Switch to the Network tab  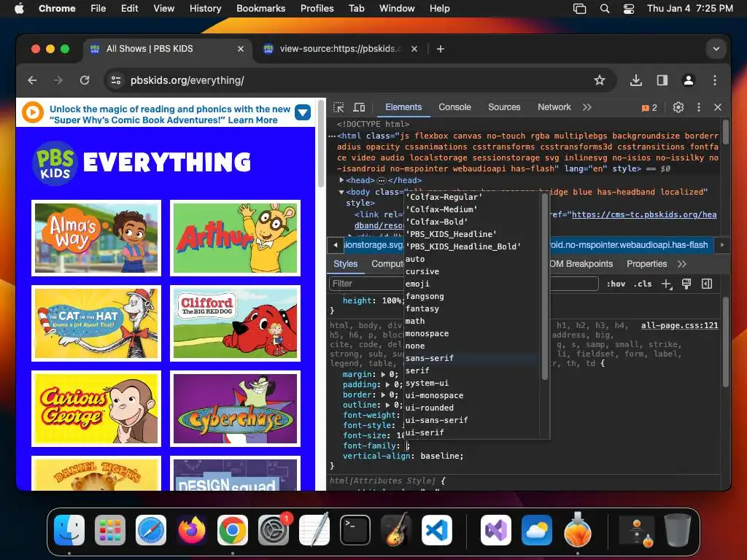tap(554, 107)
